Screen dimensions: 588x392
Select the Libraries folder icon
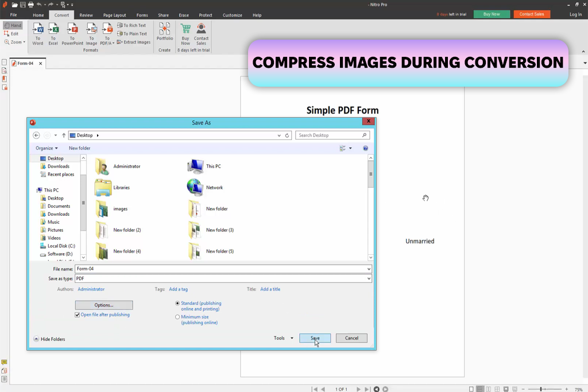pos(103,188)
